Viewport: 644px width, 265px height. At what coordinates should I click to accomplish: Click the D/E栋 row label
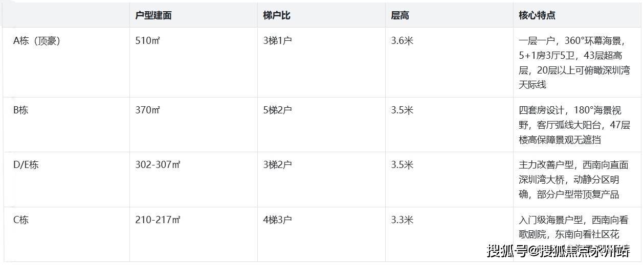26,165
